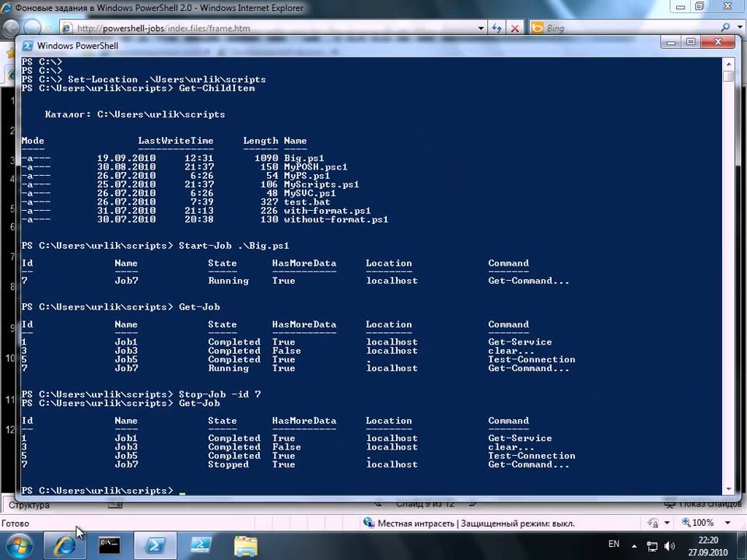Click the 'Местная интрасеть' security zone text
The image size is (747, 560).
416,523
